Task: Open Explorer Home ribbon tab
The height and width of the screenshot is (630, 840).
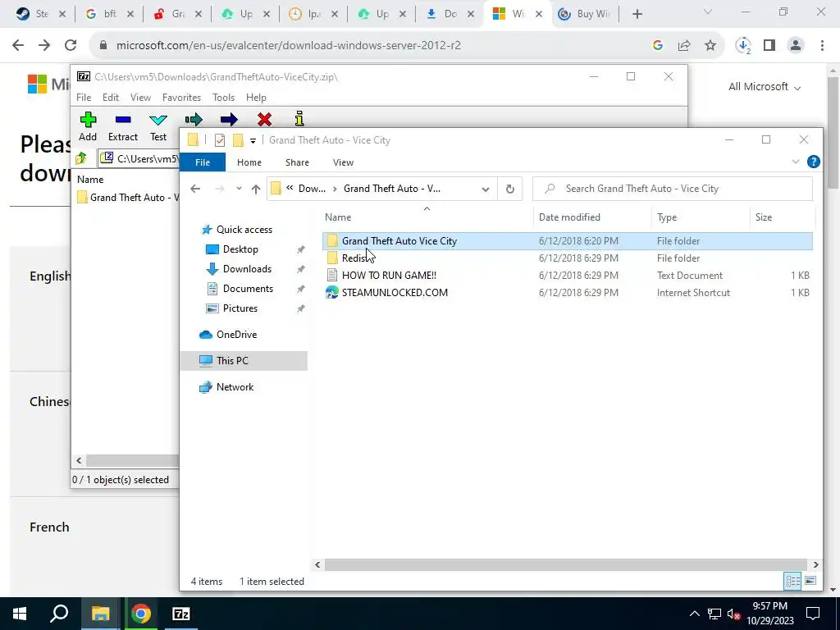Action: click(249, 162)
